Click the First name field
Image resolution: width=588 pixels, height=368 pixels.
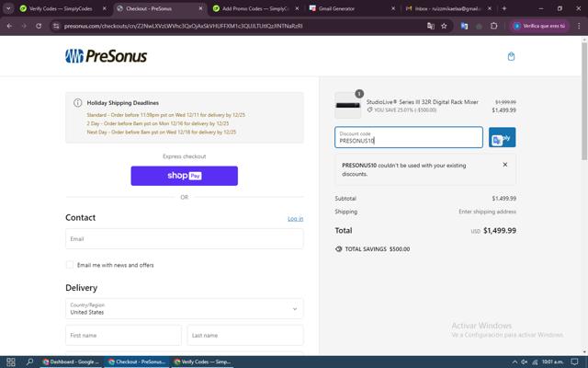[123, 335]
